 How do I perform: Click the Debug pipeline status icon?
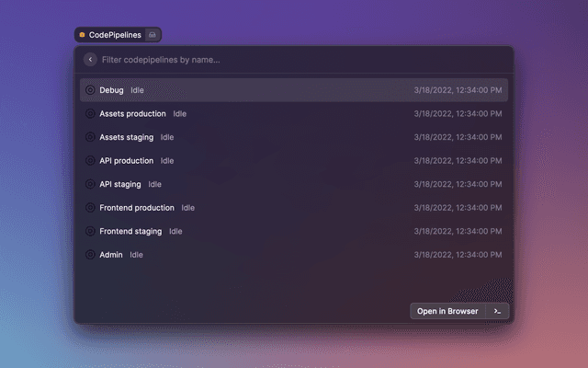click(90, 90)
